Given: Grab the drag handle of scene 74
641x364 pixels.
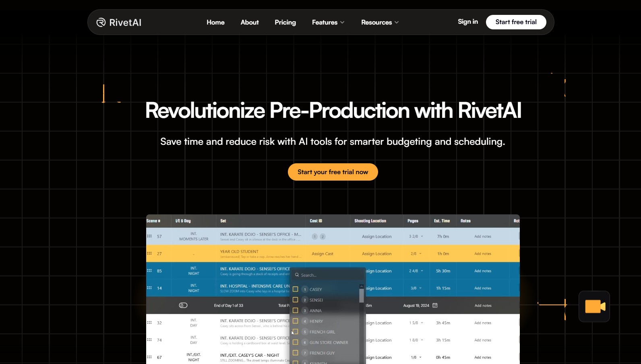Looking at the screenshot, I should pos(149,340).
